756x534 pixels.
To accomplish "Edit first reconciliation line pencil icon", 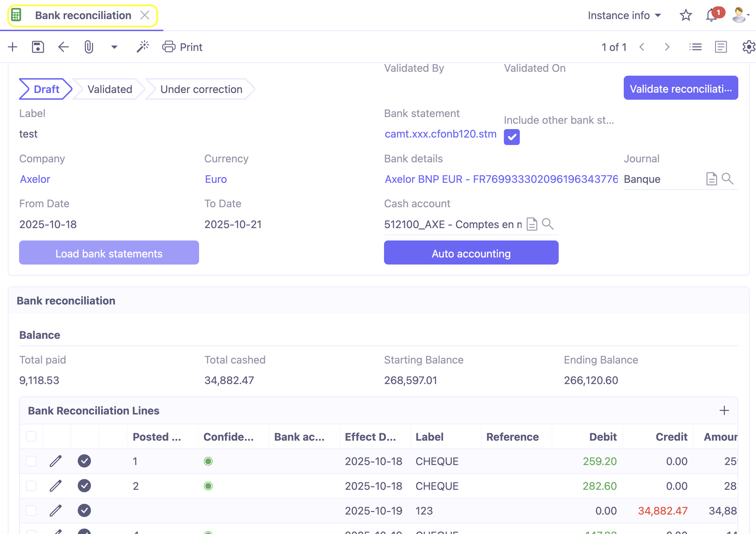I will (x=56, y=461).
